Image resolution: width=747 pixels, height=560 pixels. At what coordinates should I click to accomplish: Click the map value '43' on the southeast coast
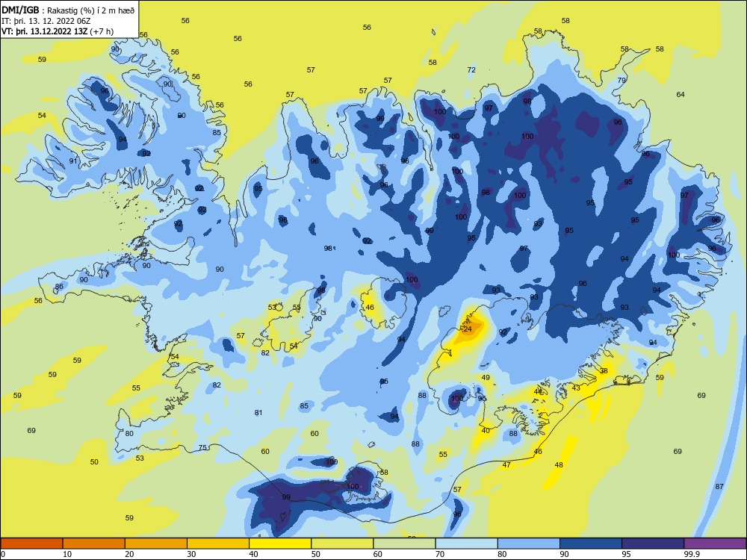click(x=576, y=388)
